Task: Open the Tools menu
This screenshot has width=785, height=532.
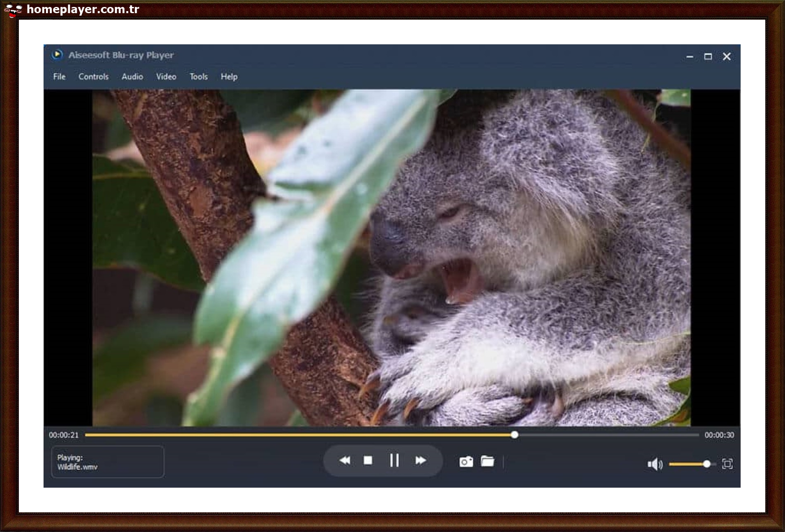Action: coord(198,77)
